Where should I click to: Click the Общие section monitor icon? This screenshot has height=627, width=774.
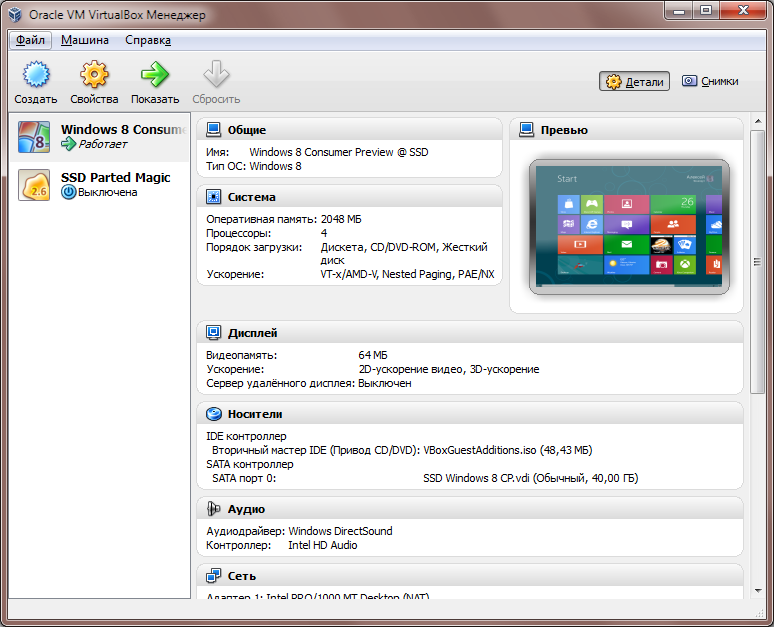pos(213,129)
